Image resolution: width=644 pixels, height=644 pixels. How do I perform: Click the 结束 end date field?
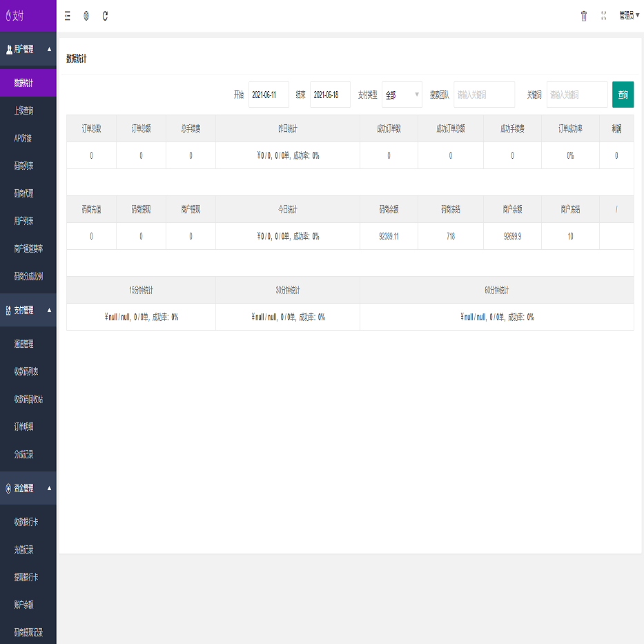[330, 95]
